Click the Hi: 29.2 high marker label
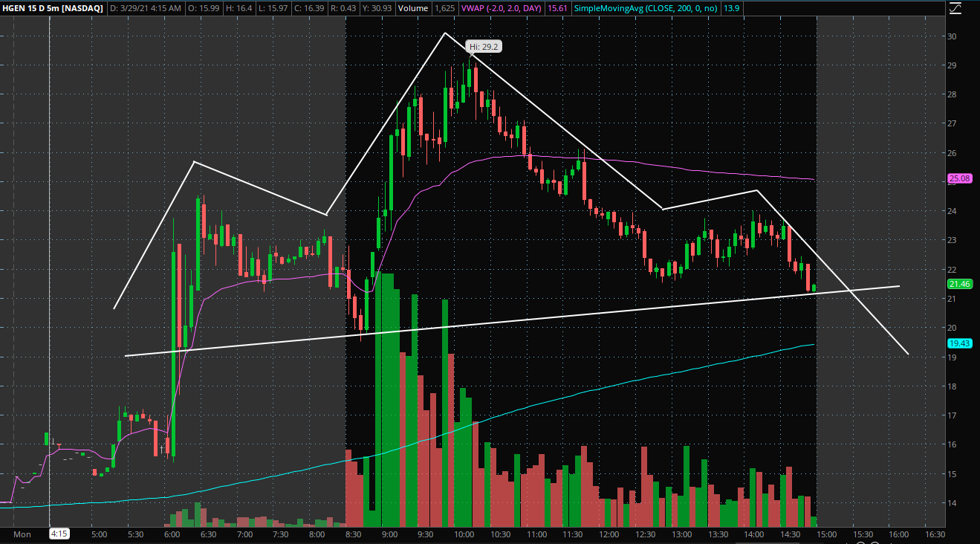The image size is (980, 544). click(x=484, y=46)
